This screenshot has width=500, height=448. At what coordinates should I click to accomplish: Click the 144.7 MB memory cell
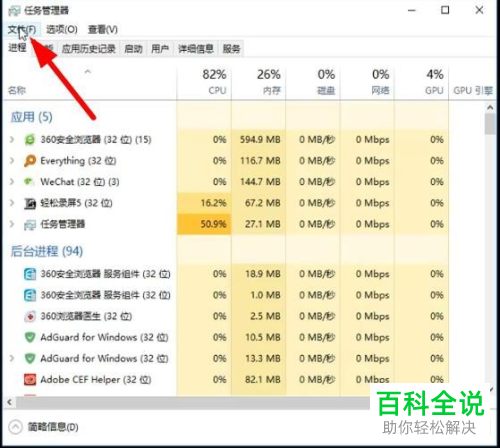point(259,182)
